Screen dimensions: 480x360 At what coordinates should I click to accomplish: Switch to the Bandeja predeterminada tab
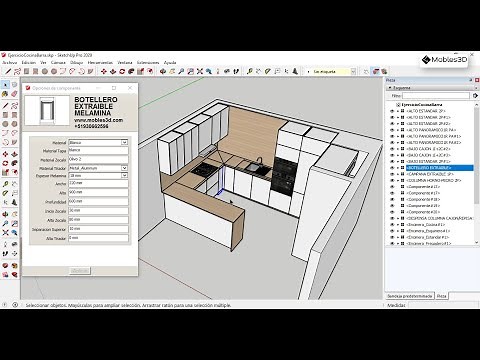point(410,296)
